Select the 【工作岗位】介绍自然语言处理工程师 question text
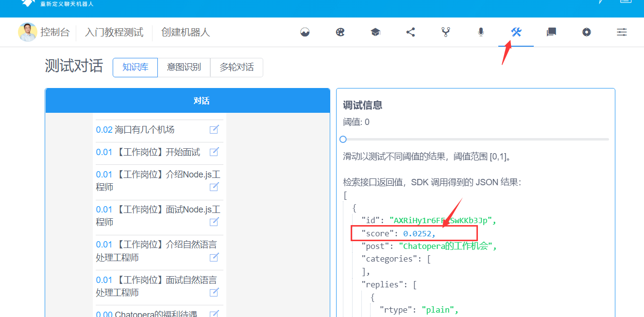Screen dimensions: 644x317 click(x=156, y=251)
